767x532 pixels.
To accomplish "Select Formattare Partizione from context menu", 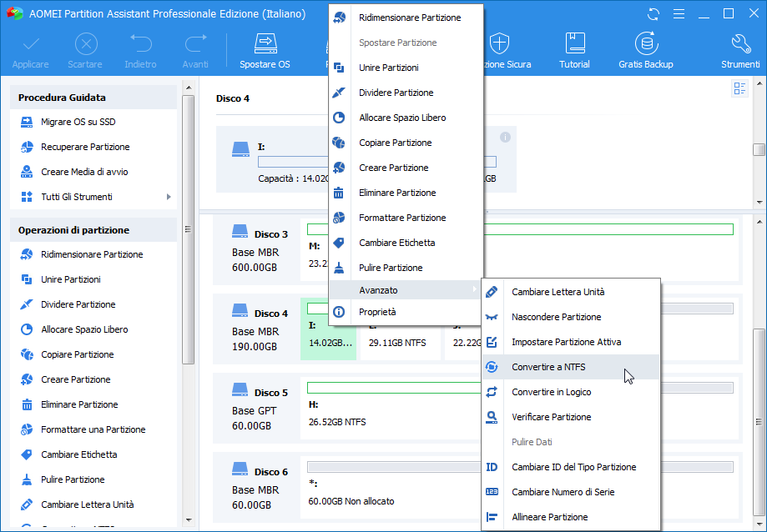I will (401, 218).
